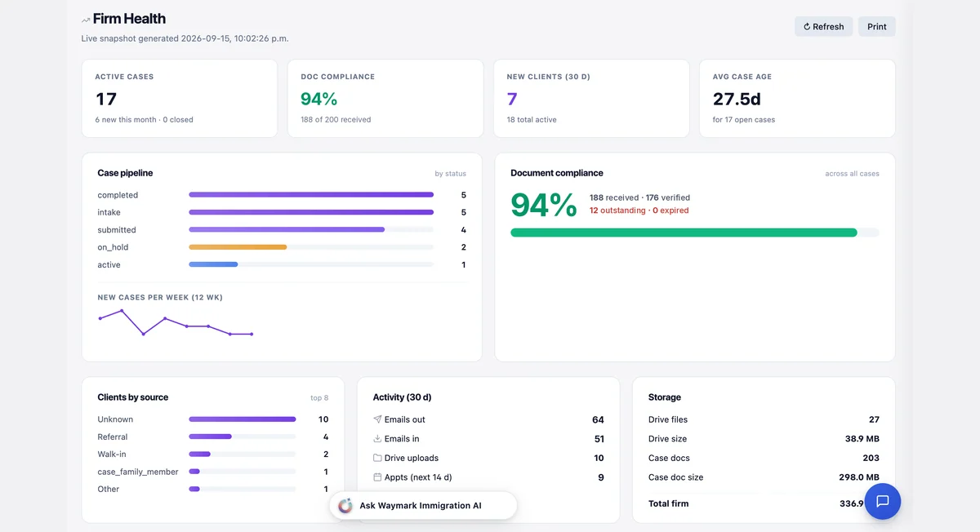Click the 'Activity (30 d)' heading
Image resolution: width=980 pixels, height=532 pixels.
coord(402,397)
